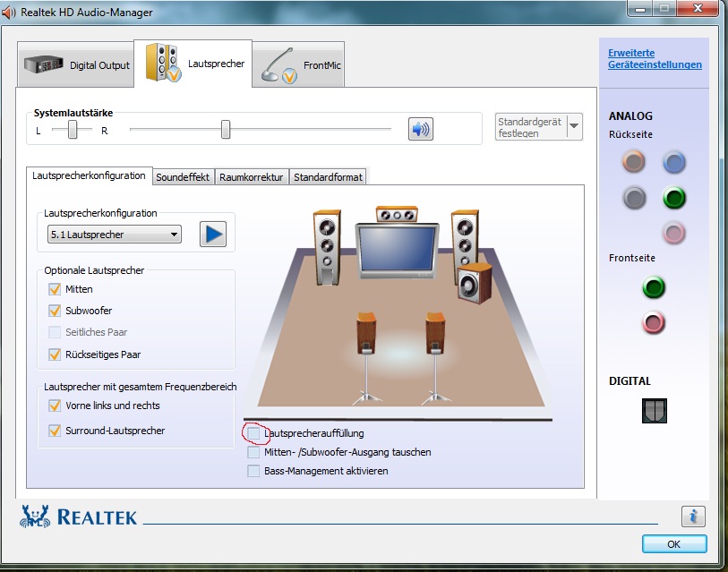Click the front right speaker in the room
Screen dimensions: 728x572
(x=464, y=237)
